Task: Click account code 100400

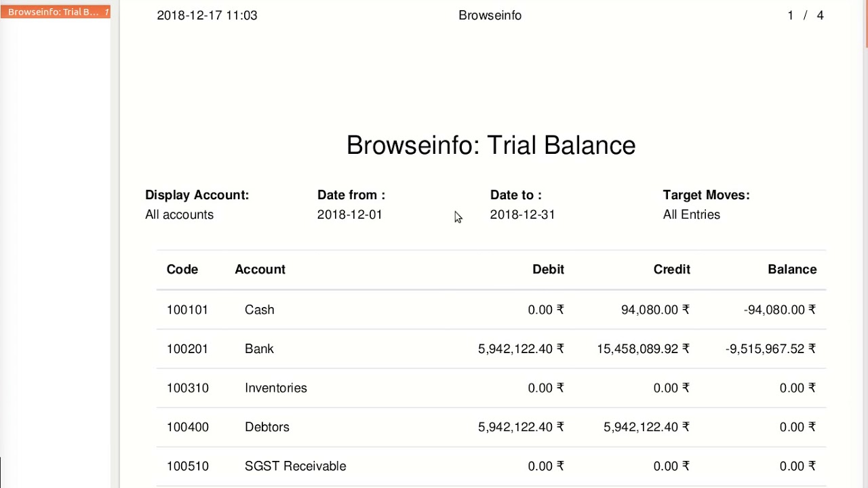Action: coord(188,427)
